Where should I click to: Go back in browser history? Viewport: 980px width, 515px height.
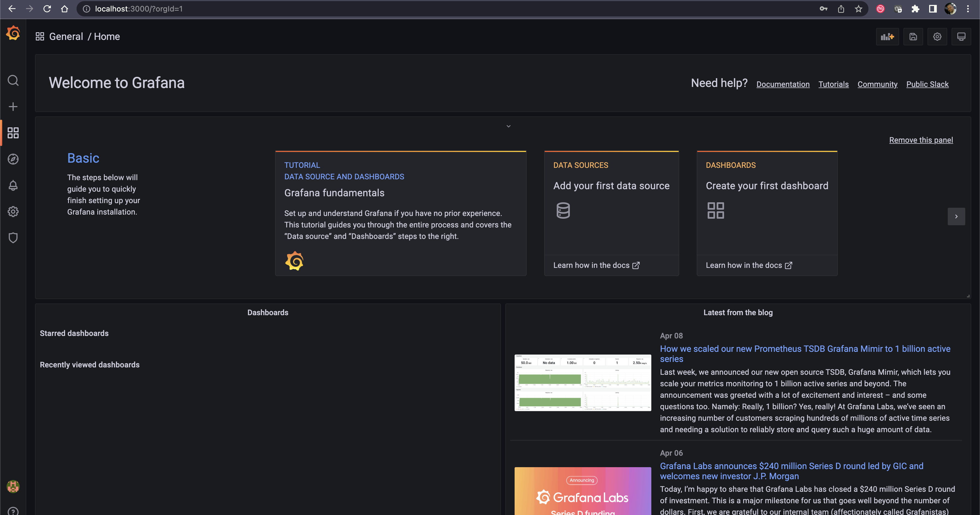click(12, 9)
